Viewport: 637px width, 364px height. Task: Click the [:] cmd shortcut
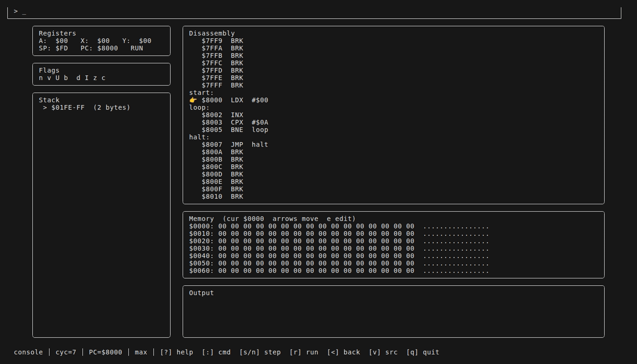(216, 352)
